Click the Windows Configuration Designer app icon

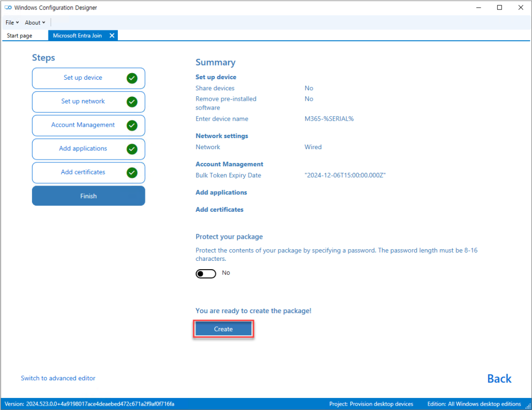[x=8, y=8]
